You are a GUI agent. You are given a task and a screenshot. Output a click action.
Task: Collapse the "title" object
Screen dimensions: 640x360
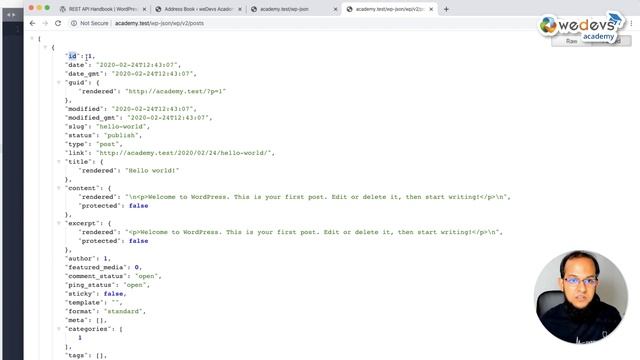click(58, 162)
